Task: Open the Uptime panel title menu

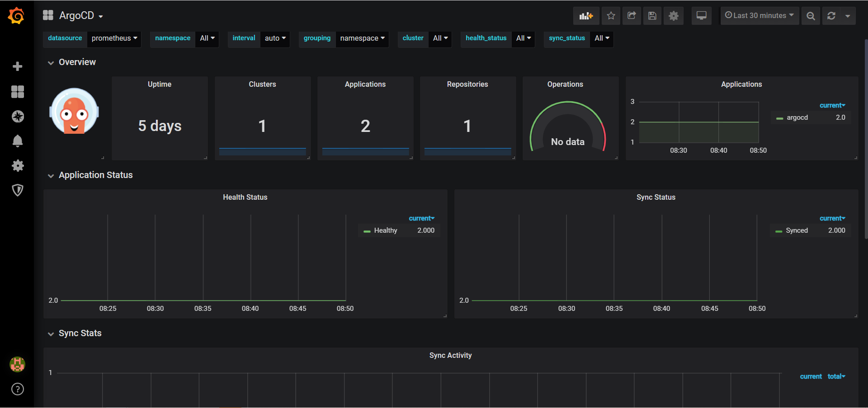Action: tap(160, 84)
